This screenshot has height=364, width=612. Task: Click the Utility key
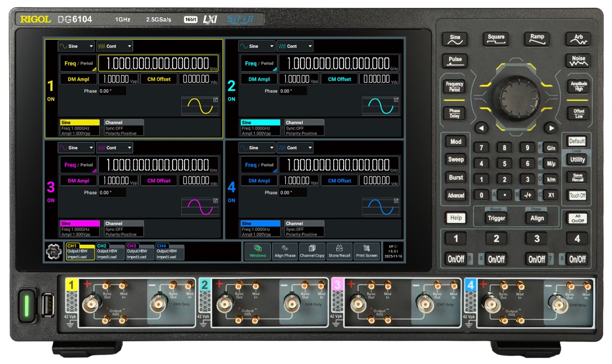point(577,160)
